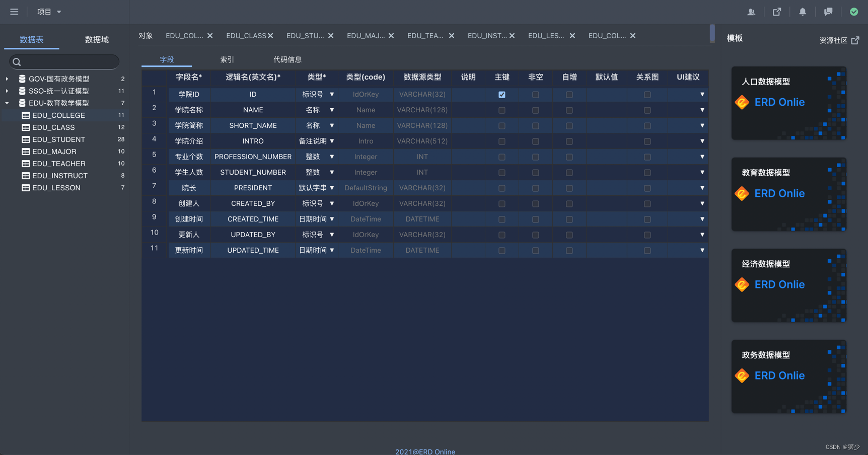This screenshot has width=868, height=455.
Task: Check relation diagram box for 学院介绍 row
Action: [x=647, y=141]
